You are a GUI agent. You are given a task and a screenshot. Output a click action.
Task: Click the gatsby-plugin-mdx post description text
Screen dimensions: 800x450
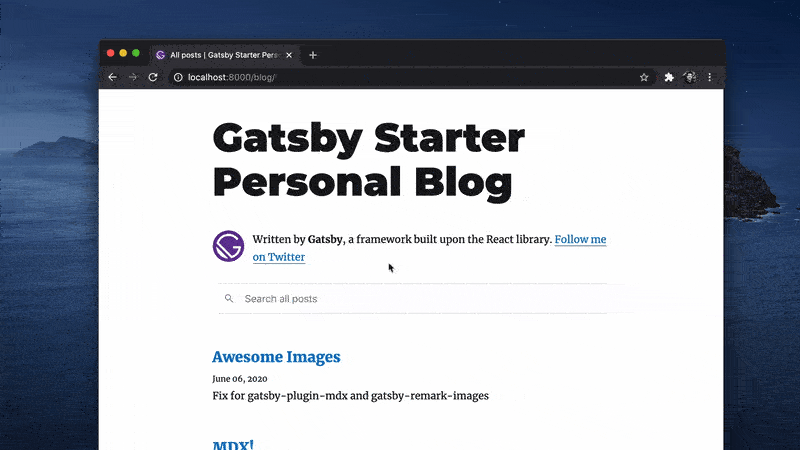tap(351, 396)
